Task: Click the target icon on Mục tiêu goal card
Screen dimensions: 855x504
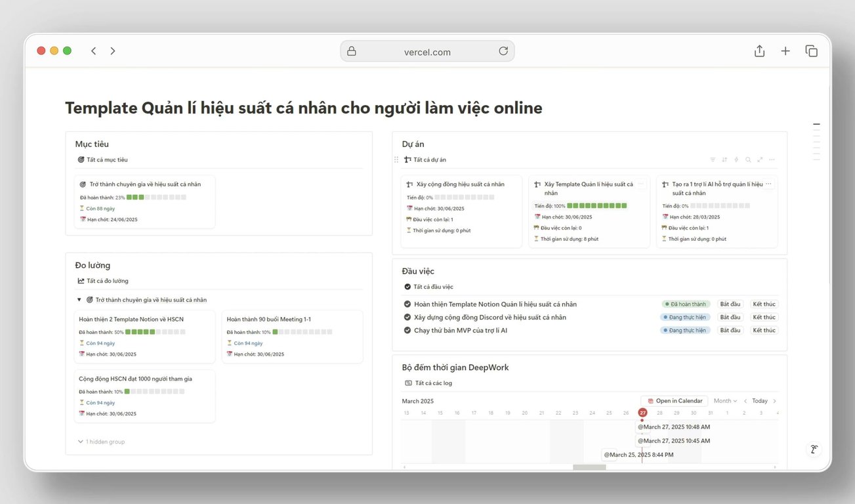Action: (x=83, y=184)
